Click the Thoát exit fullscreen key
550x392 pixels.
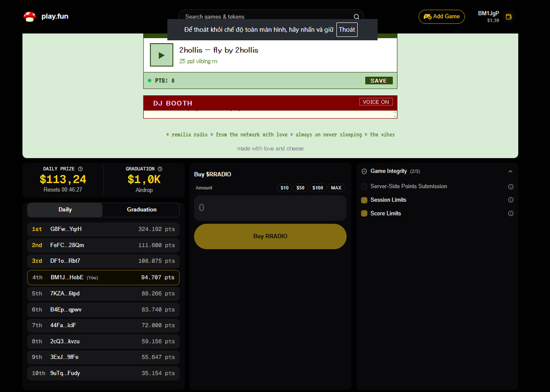point(347,29)
